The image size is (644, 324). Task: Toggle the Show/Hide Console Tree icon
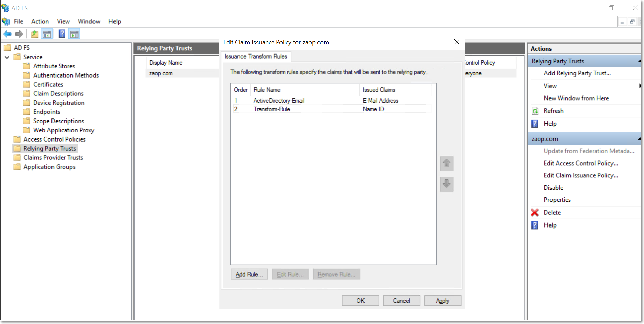[x=47, y=34]
